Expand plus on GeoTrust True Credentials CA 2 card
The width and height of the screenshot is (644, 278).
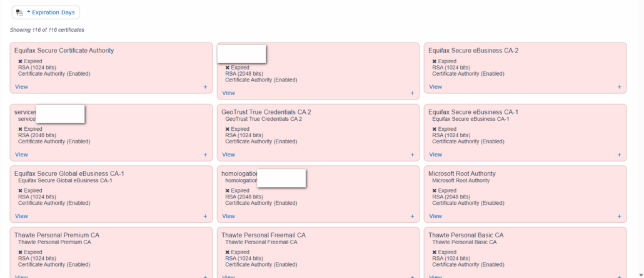pos(412,155)
